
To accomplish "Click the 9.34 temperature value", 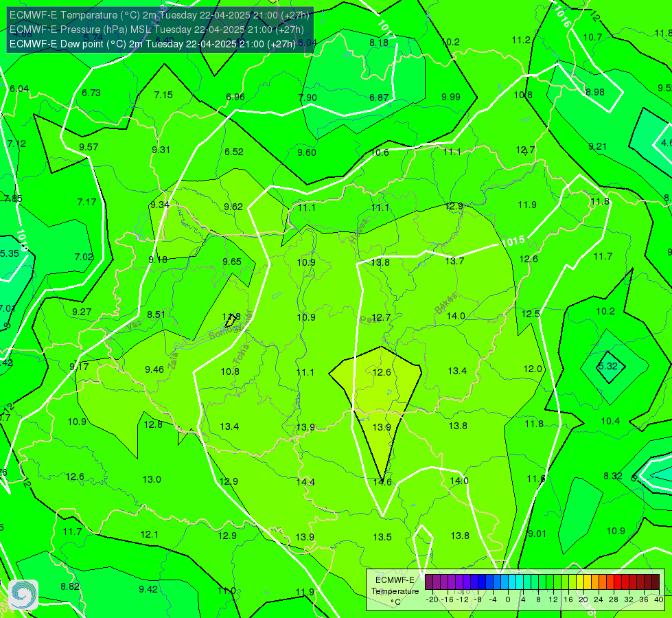I will coord(160,205).
